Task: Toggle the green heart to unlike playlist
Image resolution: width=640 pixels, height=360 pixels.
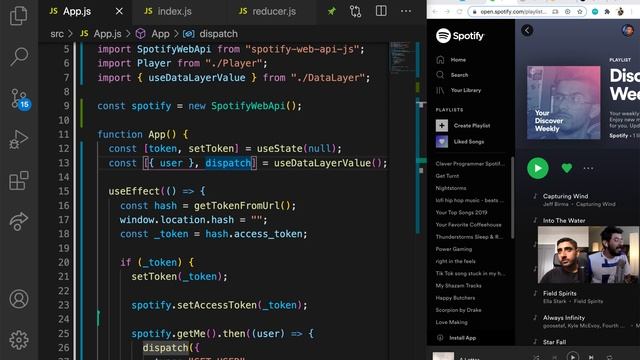Action: click(x=567, y=168)
